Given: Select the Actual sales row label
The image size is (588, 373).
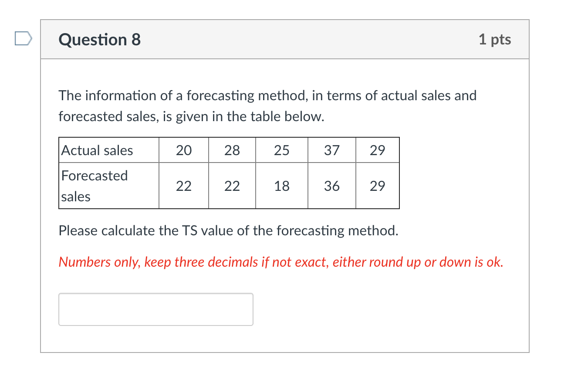Looking at the screenshot, I should [97, 150].
